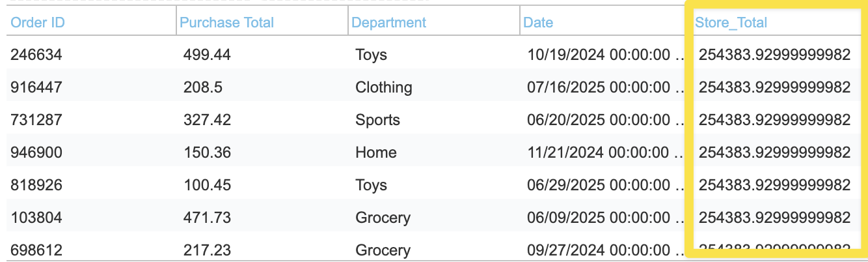Viewport: 868px width, 262px height.
Task: Click order ID cell 103804
Action: pyautogui.click(x=36, y=218)
